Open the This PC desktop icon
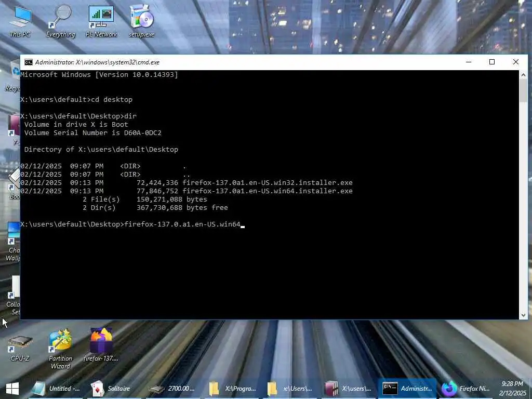The height and width of the screenshot is (399, 532). click(20, 21)
